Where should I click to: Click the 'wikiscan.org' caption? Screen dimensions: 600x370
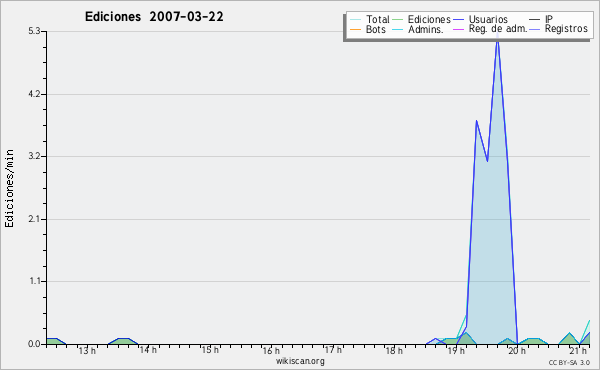click(300, 361)
